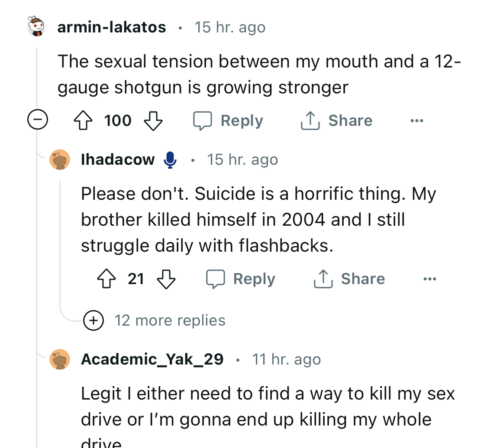Downvote Ihadacow's reply
Viewport: 487px width, 448px height.
tap(166, 279)
